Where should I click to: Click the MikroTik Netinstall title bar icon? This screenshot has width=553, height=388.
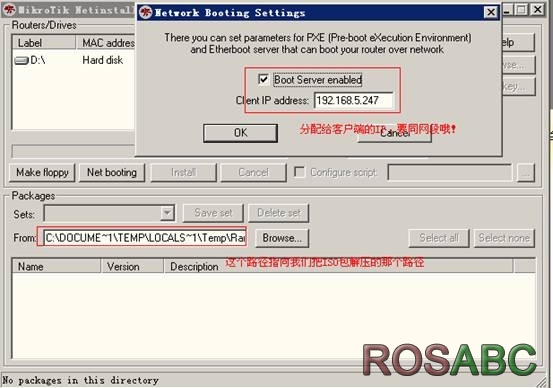pos(9,10)
